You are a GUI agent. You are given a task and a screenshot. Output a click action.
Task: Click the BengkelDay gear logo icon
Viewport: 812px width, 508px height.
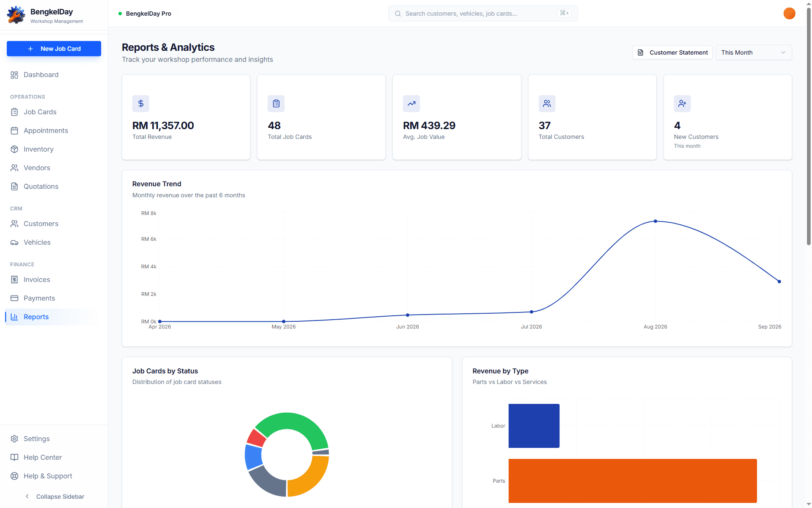click(16, 15)
